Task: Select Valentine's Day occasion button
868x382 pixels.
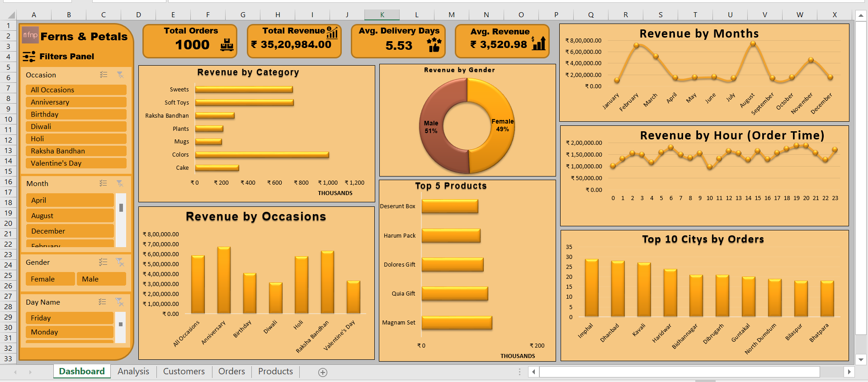Action: tap(76, 163)
